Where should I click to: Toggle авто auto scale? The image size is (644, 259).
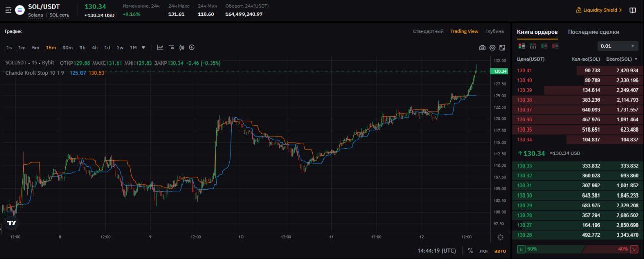click(500, 250)
